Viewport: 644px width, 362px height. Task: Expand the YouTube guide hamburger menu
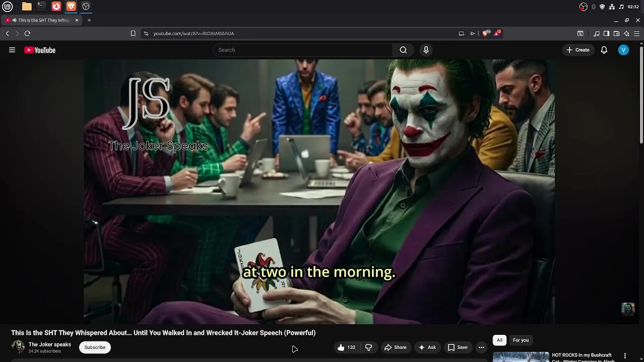click(x=12, y=50)
